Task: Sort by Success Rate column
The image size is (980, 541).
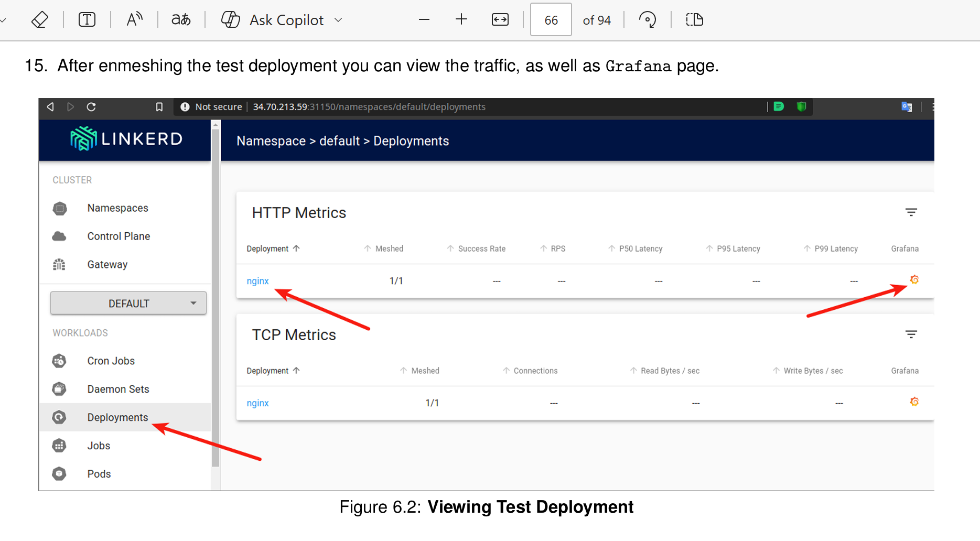Action: [476, 248]
